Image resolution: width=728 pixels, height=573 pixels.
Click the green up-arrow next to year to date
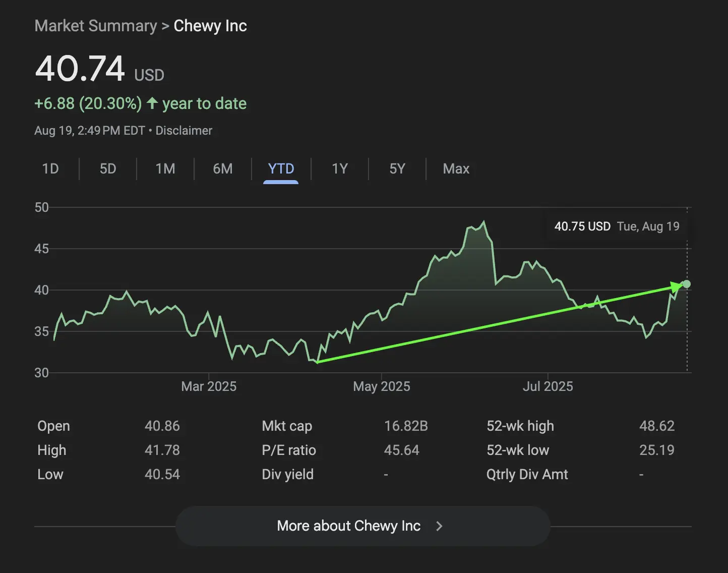tap(152, 103)
